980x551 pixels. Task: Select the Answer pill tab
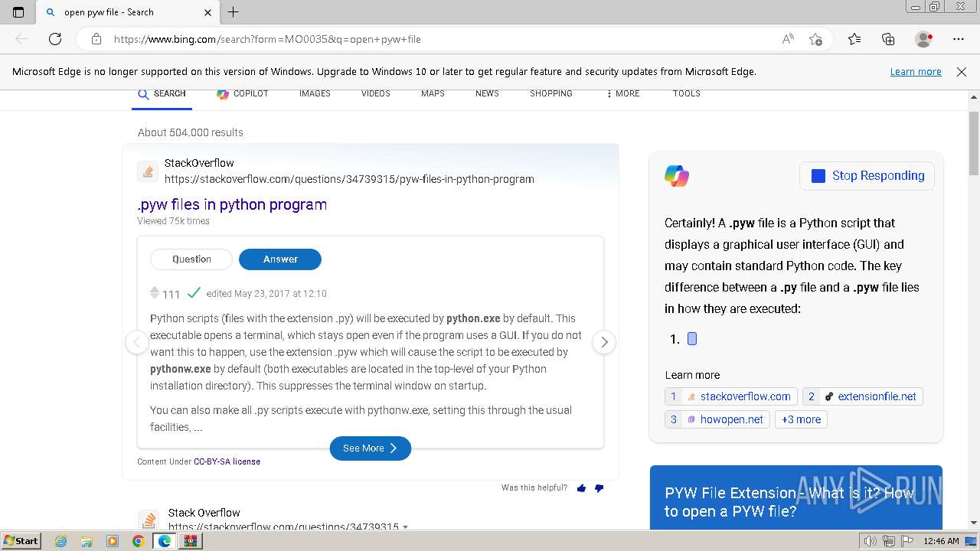(x=280, y=259)
